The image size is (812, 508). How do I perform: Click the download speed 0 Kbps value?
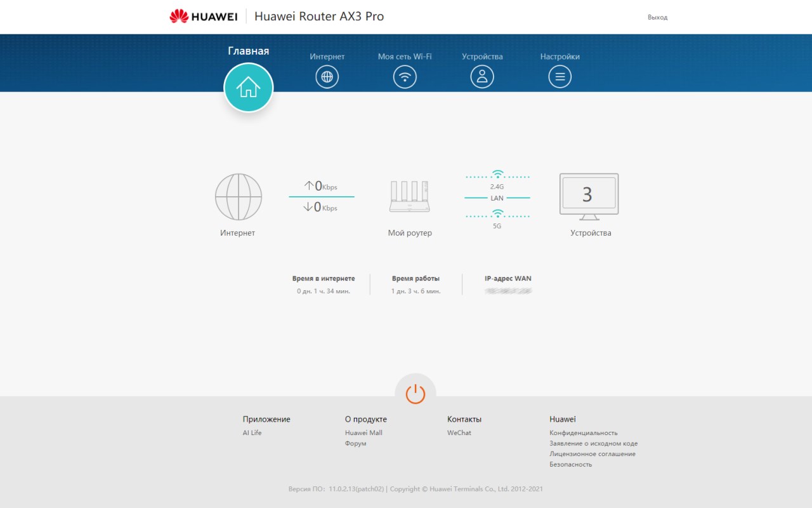coord(321,206)
